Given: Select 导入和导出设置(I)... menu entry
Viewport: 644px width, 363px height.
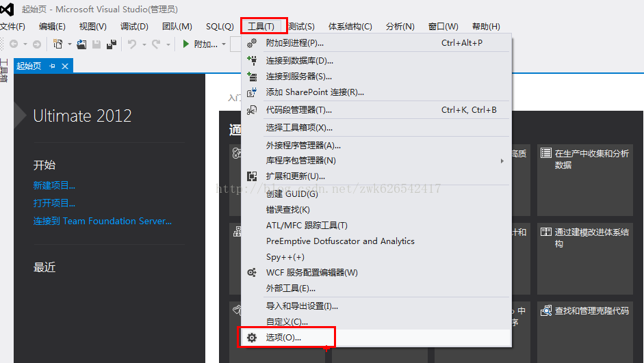Looking at the screenshot, I should [x=376, y=306].
